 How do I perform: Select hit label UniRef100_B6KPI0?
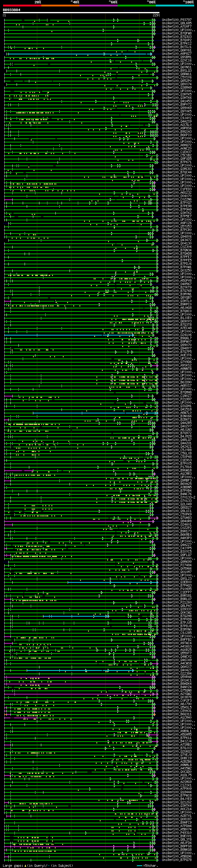pos(177,135)
